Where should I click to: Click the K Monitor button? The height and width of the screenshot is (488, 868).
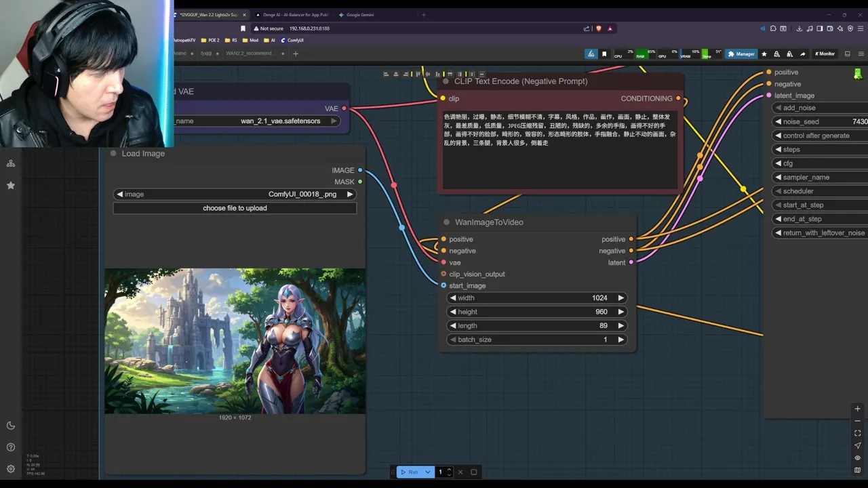[825, 54]
